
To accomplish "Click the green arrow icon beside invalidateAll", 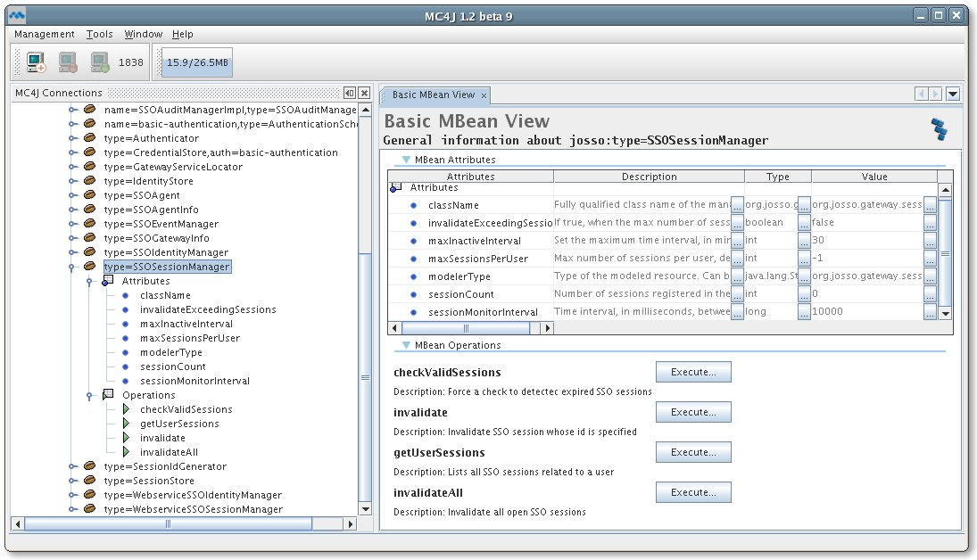I will [x=126, y=452].
